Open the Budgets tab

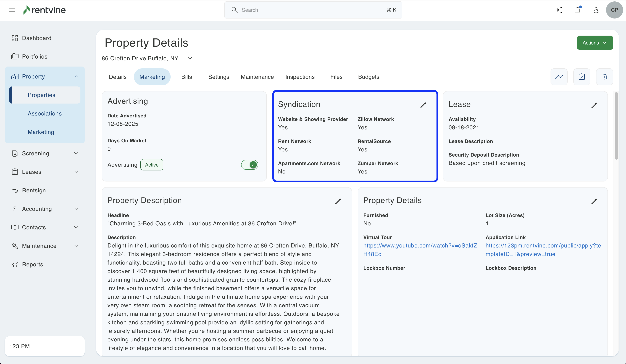368,77
